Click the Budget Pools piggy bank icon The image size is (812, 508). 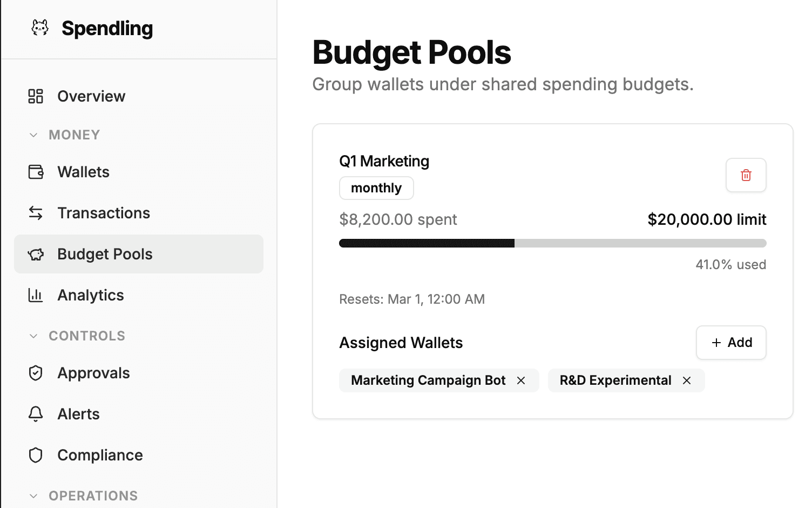(36, 254)
